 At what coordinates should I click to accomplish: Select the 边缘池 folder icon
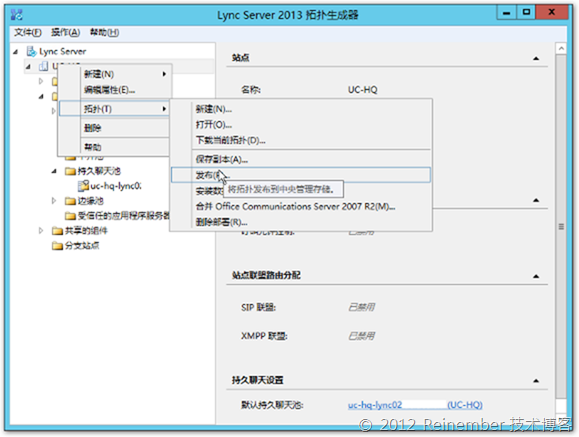[x=70, y=201]
